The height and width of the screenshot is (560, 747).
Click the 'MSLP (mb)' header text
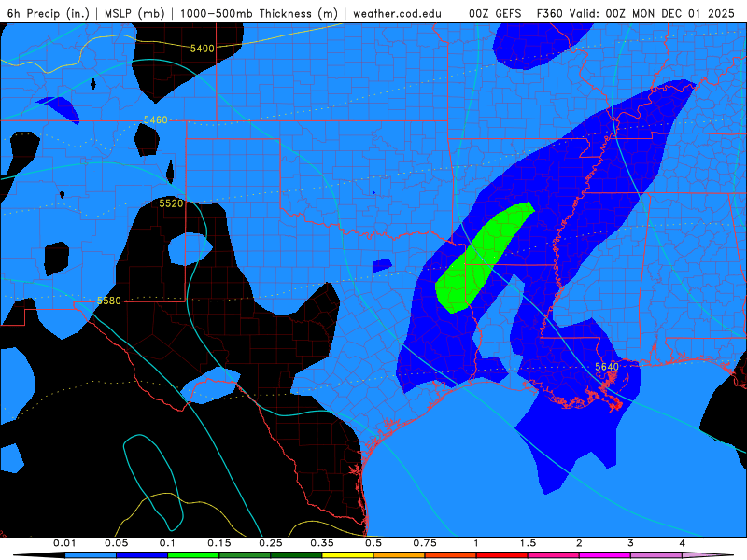(x=134, y=13)
